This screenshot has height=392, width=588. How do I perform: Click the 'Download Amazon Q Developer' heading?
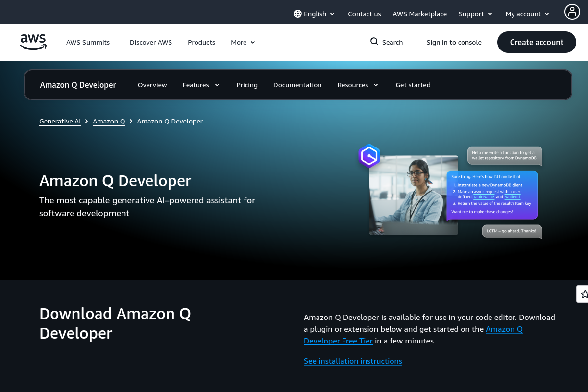coord(115,323)
